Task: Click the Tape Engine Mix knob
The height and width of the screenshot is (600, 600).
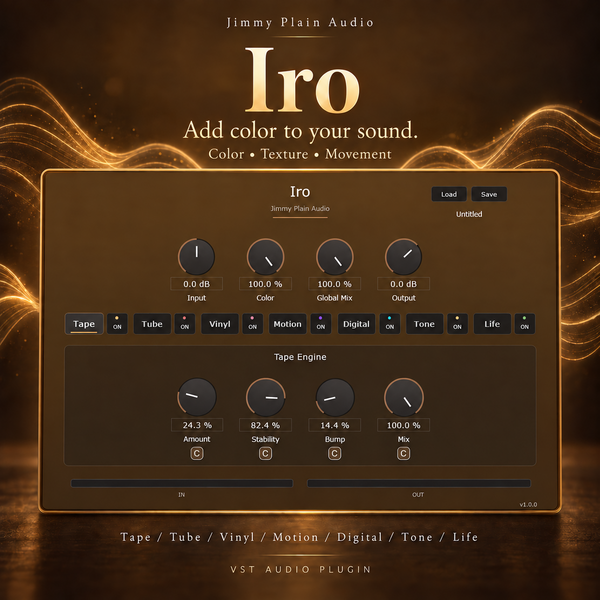Action: coord(403,397)
